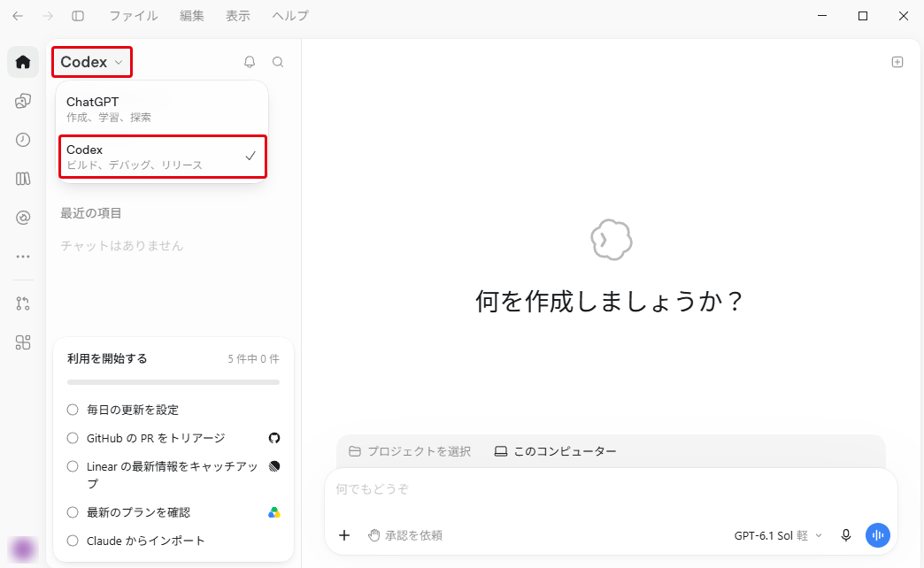
Task: Click the Linear icon in onboarding list
Action: [274, 466]
